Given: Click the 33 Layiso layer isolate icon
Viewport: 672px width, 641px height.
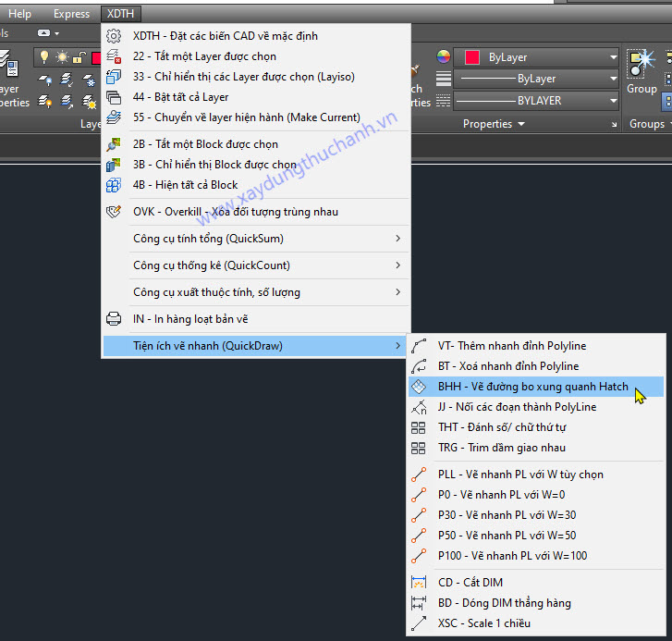Looking at the screenshot, I should coord(115,77).
